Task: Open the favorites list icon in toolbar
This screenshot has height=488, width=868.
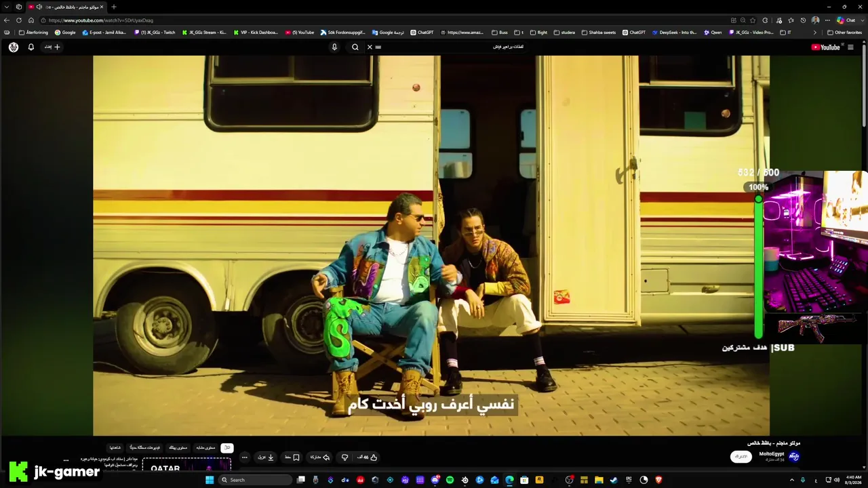Action: (791, 20)
